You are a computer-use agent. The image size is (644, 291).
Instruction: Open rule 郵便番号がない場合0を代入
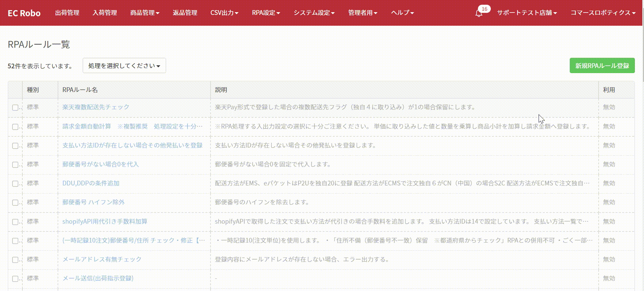tap(101, 164)
